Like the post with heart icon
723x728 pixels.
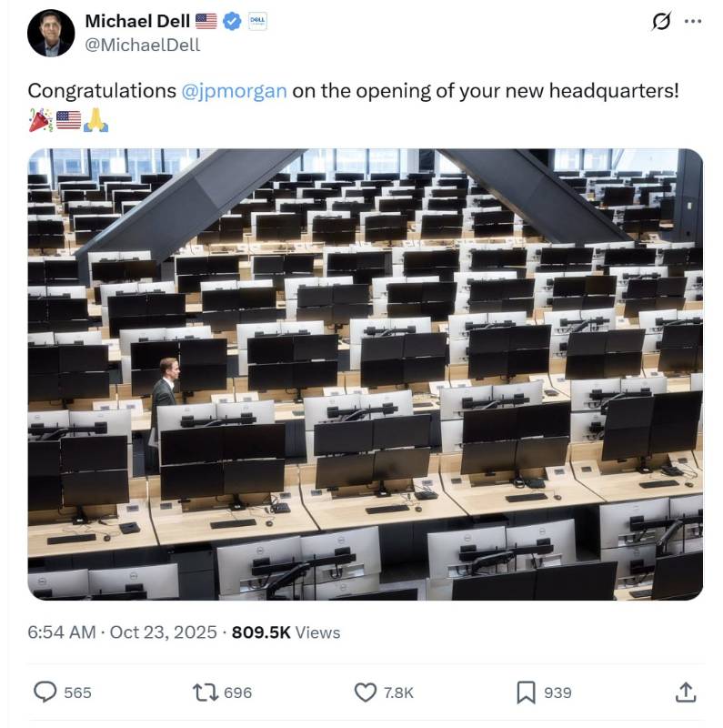pyautogui.click(x=366, y=693)
